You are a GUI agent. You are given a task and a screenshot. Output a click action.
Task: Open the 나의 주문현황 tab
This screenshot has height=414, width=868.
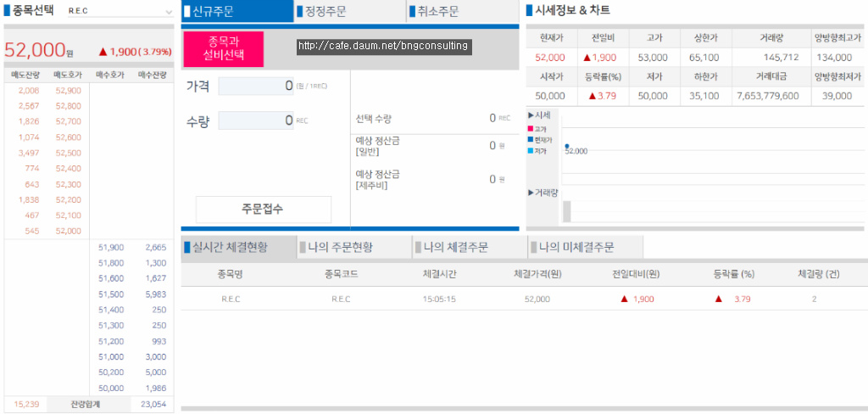[x=354, y=247]
